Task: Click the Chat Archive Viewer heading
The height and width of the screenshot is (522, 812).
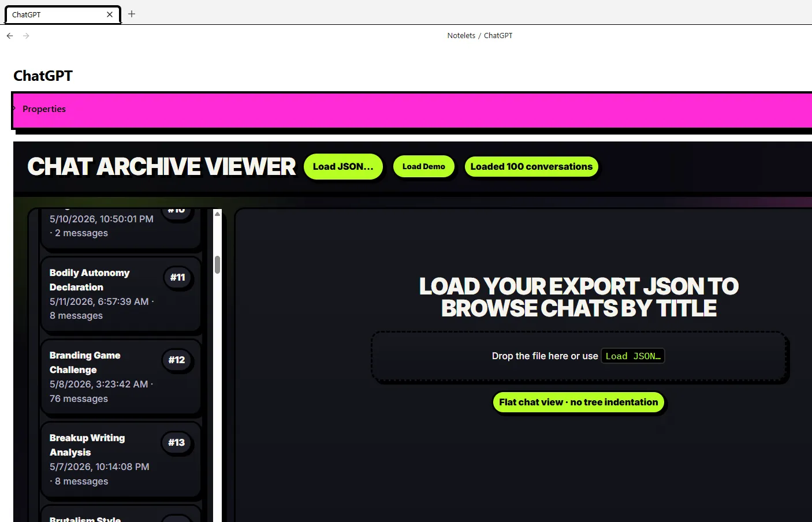Action: pyautogui.click(x=162, y=167)
